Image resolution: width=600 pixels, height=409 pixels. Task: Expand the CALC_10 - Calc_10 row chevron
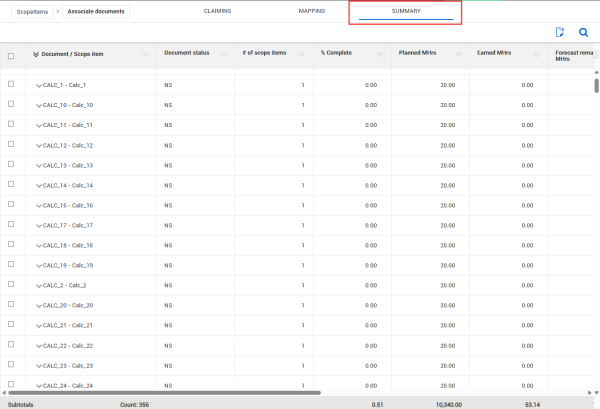click(39, 106)
